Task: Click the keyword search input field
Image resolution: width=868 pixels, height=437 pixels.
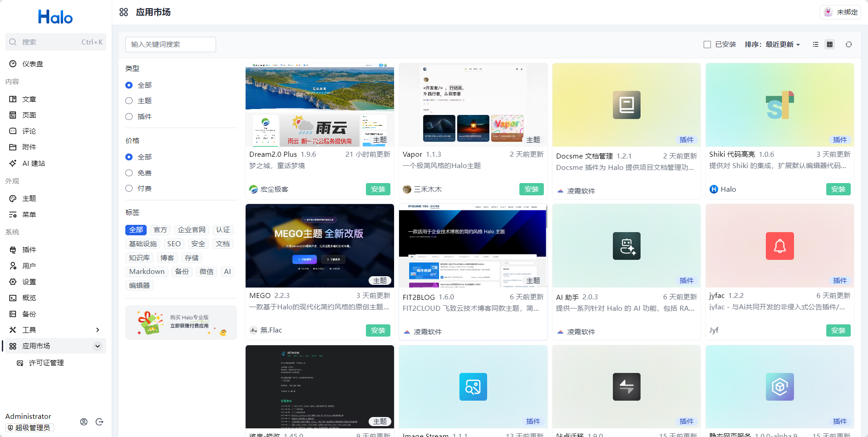Action: pos(171,45)
